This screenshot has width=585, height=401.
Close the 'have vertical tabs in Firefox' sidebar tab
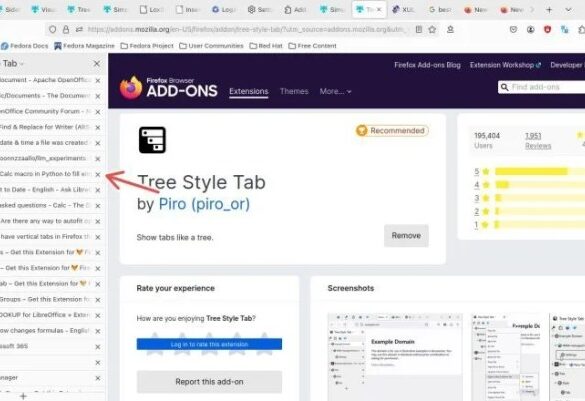(98, 237)
